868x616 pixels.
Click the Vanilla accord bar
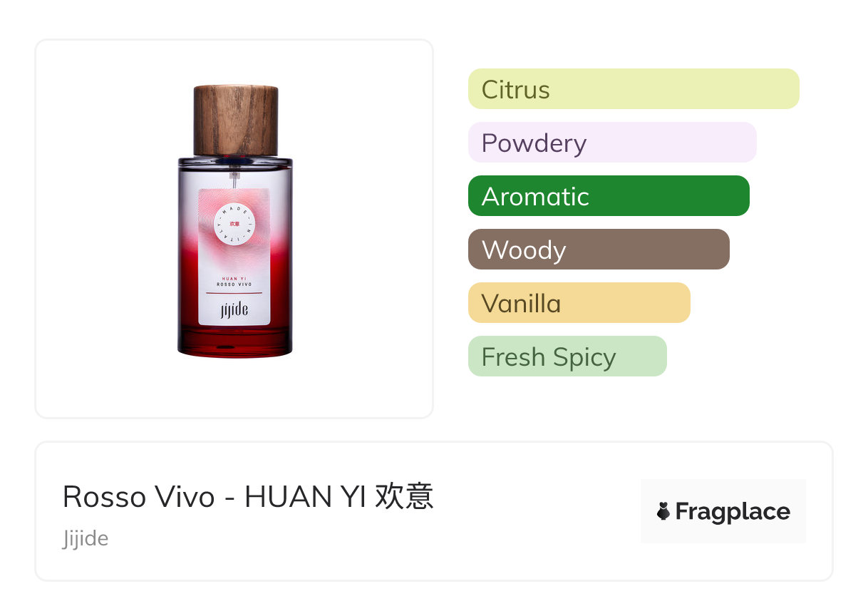pyautogui.click(x=579, y=303)
